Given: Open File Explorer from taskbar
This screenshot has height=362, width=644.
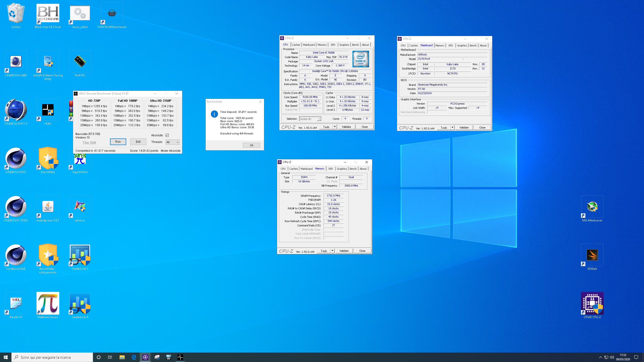Looking at the screenshot, I should coord(122,357).
